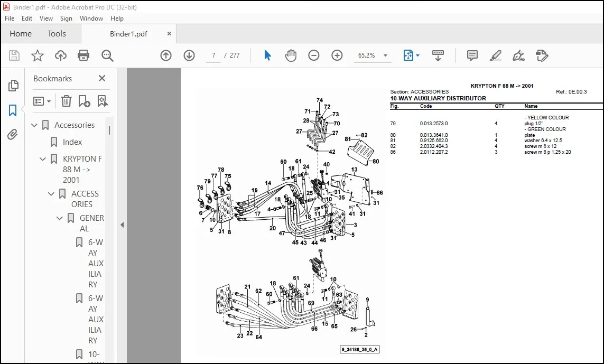This screenshot has height=364, width=604.
Task: Collapse the KRYPTON F 88 M bookmark
Action: pyautogui.click(x=43, y=159)
